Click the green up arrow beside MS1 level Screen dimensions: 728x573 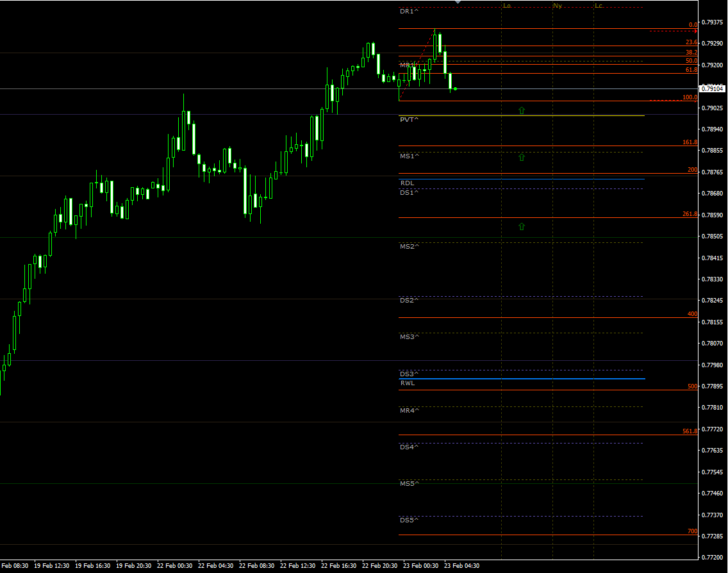[522, 158]
